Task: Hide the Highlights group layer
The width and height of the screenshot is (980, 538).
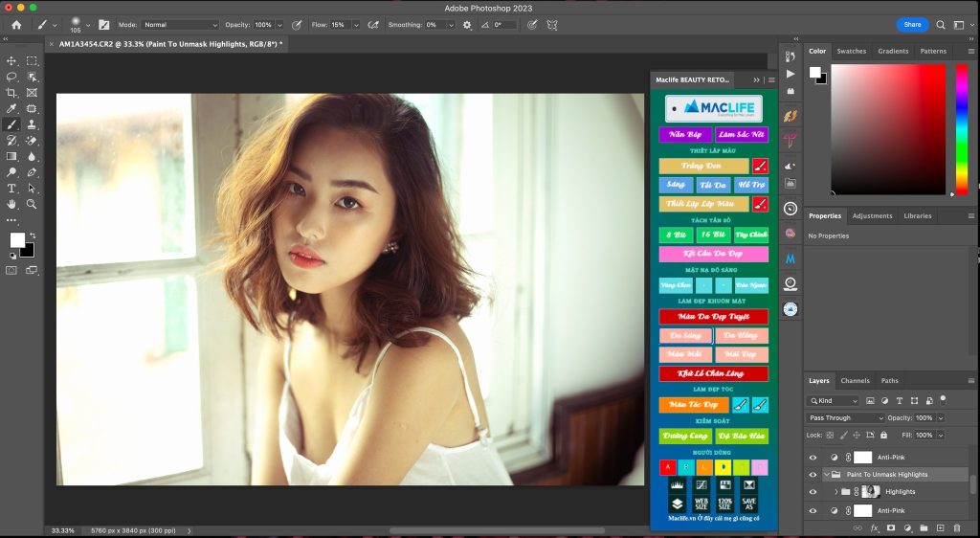Action: tap(813, 492)
